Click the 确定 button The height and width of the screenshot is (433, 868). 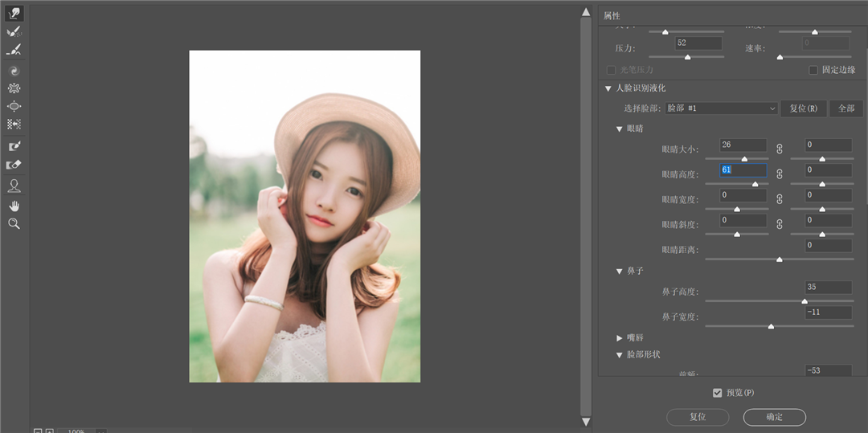(x=774, y=417)
